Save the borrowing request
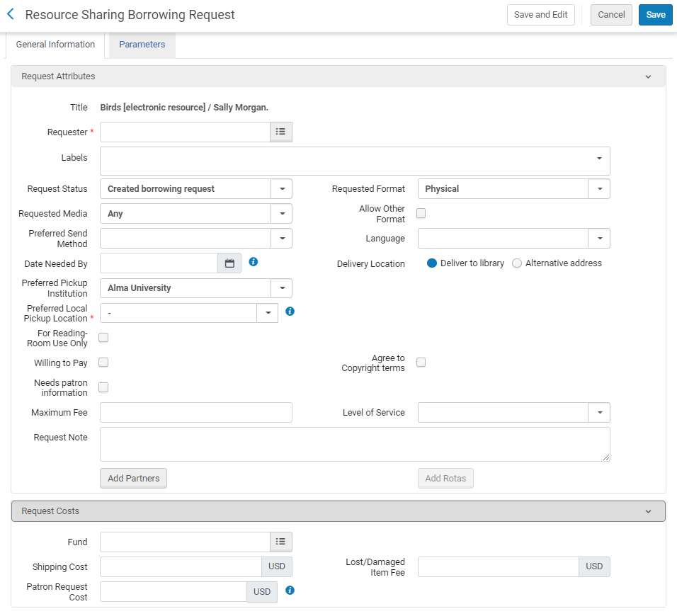The height and width of the screenshot is (616, 677). coord(656,15)
